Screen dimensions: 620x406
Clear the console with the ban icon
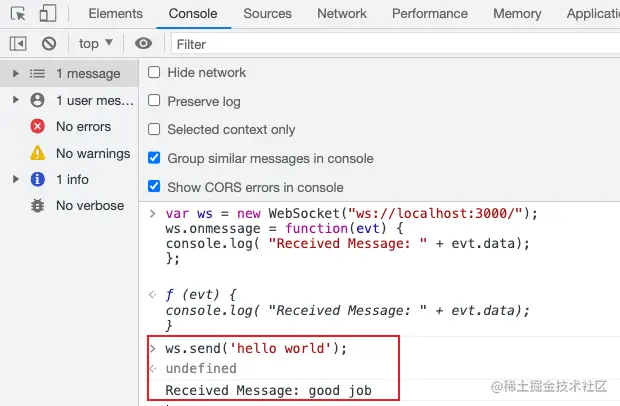49,43
